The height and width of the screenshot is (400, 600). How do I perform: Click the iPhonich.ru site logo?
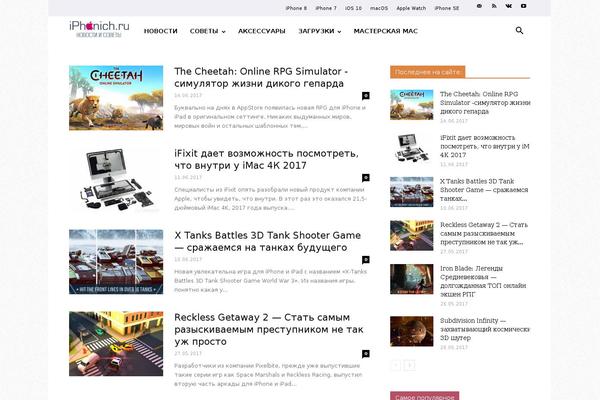click(99, 29)
